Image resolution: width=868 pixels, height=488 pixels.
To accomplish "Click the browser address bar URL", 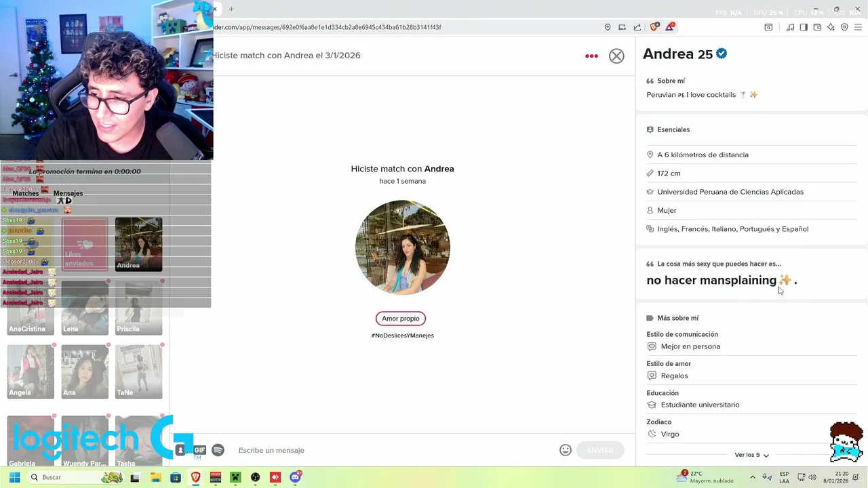I will [x=328, y=27].
